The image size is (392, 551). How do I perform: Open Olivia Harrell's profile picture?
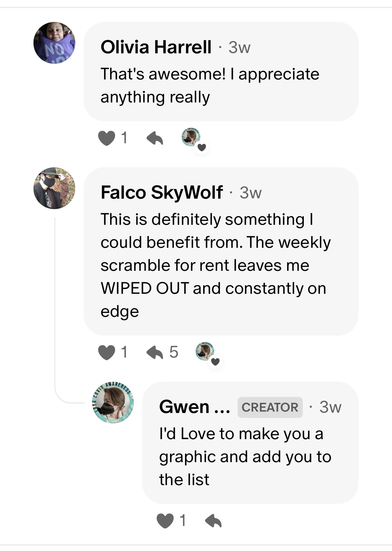click(x=54, y=43)
